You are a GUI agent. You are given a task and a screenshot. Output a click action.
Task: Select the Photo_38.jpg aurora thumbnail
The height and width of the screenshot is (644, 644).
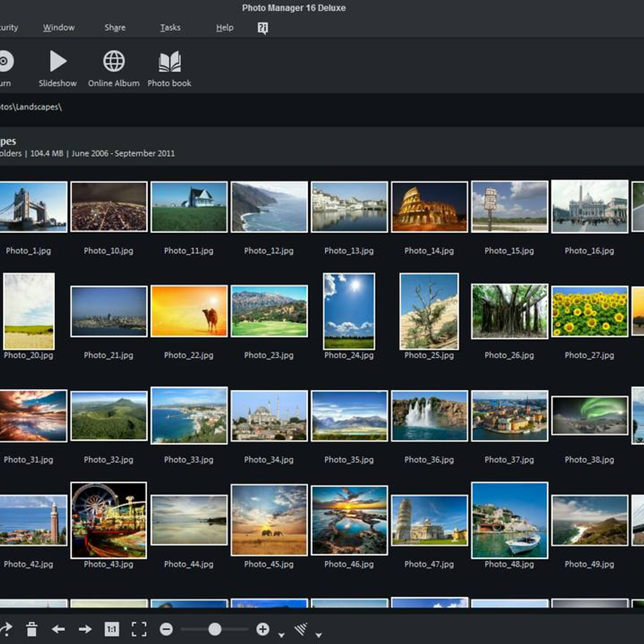pos(590,416)
